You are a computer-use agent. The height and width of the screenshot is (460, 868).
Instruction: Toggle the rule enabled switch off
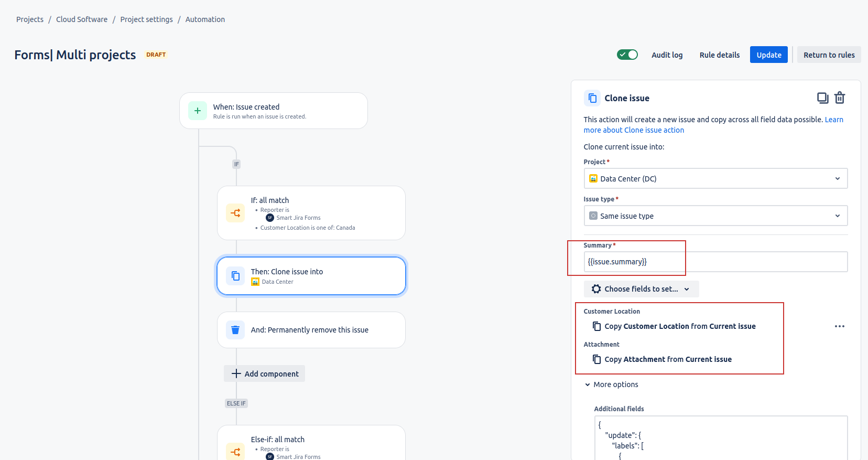point(627,55)
